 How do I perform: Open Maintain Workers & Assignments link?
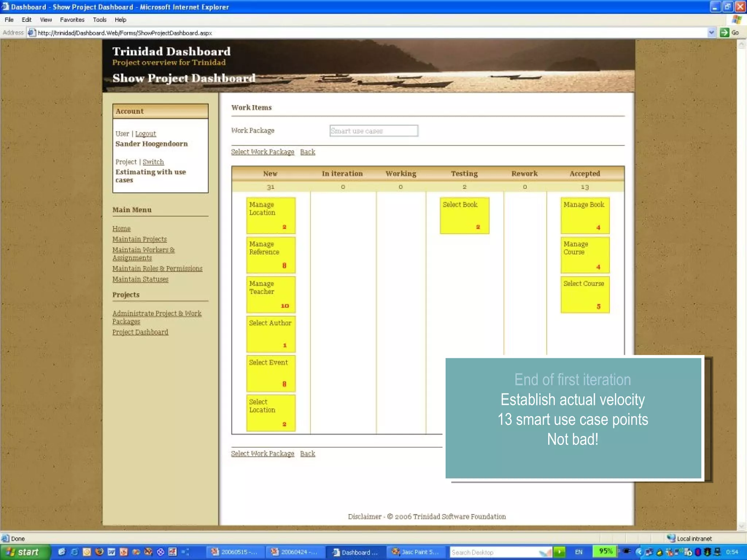coord(143,254)
